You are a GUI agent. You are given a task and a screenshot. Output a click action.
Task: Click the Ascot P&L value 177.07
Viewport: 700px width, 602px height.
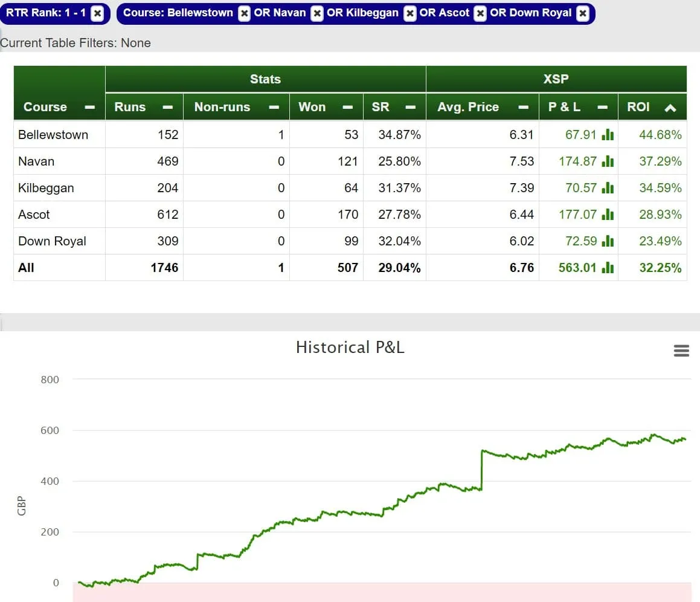[x=577, y=214]
